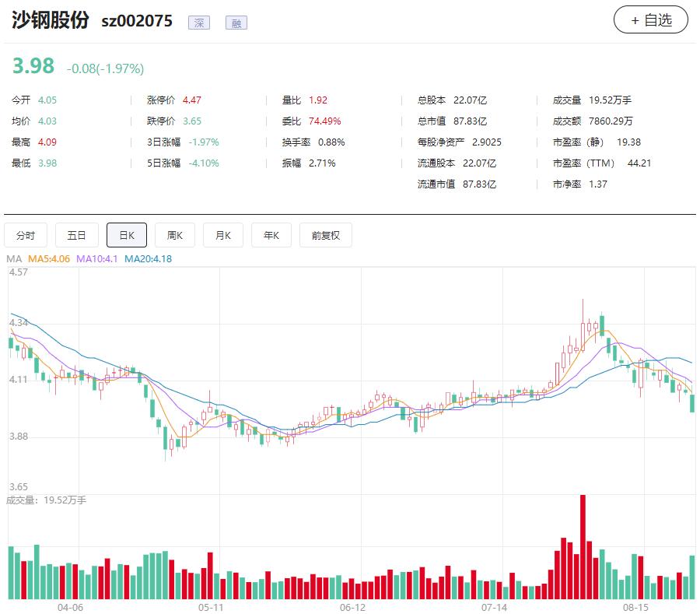The width and height of the screenshot is (700, 614).
Task: Open the 五日 five-day chart tab
Action: click(x=76, y=234)
